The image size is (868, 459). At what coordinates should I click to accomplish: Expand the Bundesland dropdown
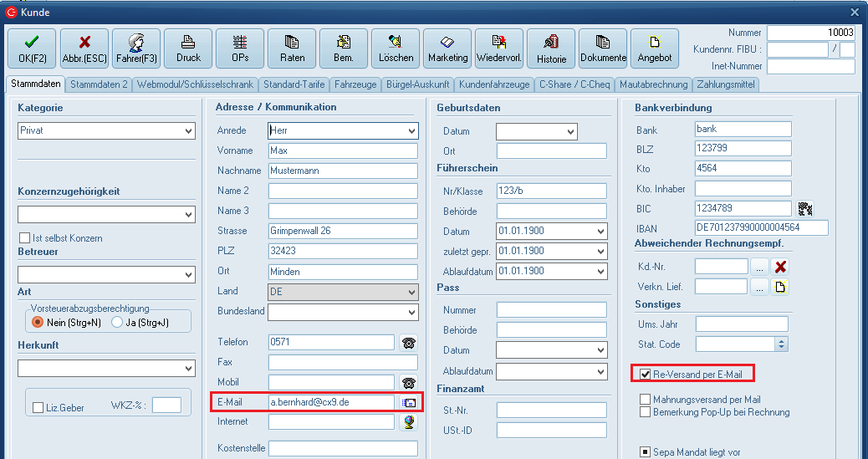pos(411,312)
